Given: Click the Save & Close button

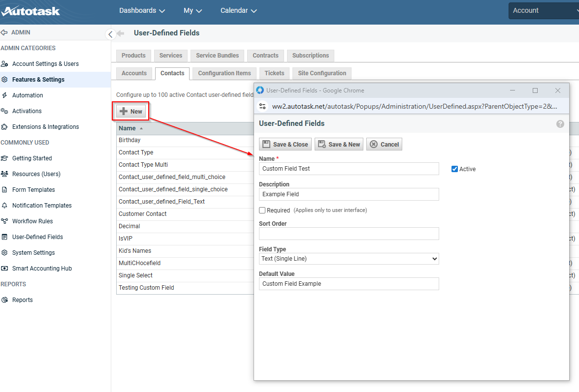Looking at the screenshot, I should coord(285,144).
